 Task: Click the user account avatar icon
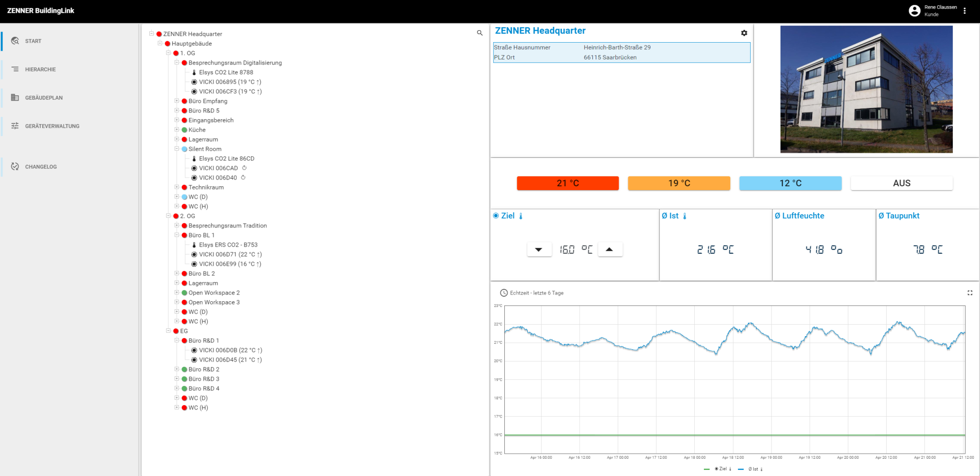pos(914,11)
